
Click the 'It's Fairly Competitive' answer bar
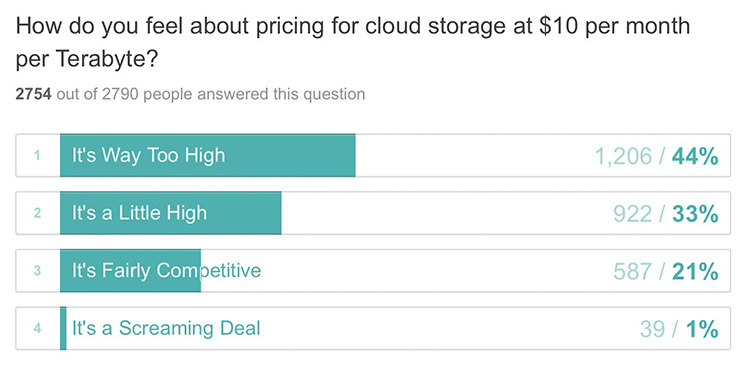point(373,271)
